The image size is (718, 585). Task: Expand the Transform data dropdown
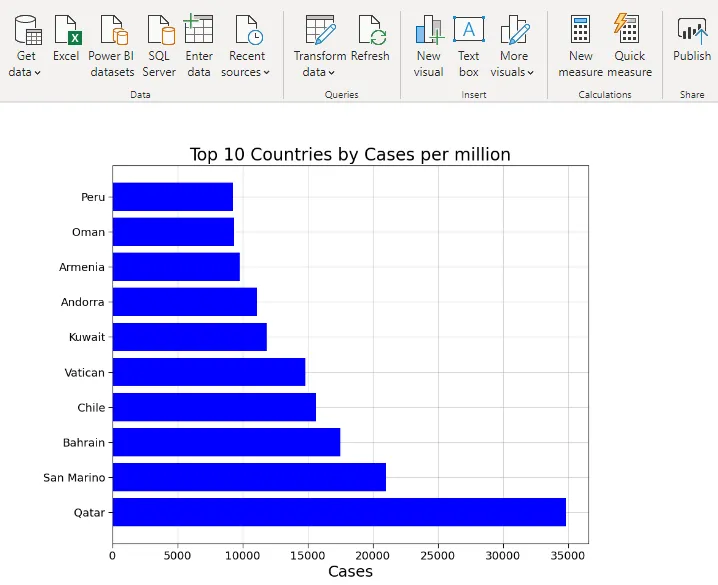320,72
